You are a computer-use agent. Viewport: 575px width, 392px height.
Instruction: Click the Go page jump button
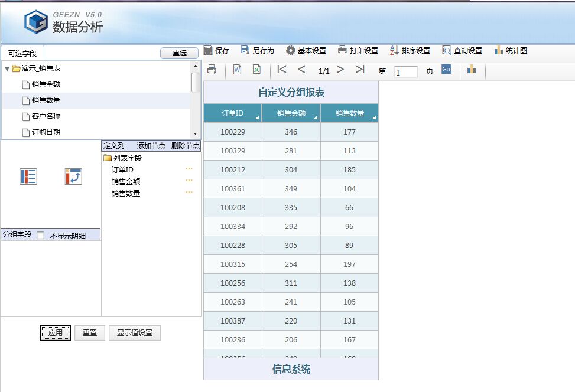click(x=446, y=69)
